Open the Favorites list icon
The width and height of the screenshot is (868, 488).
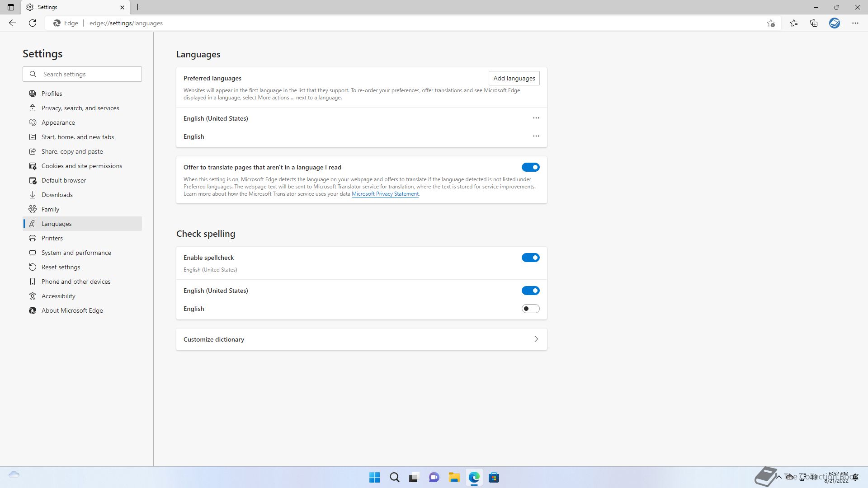point(794,23)
